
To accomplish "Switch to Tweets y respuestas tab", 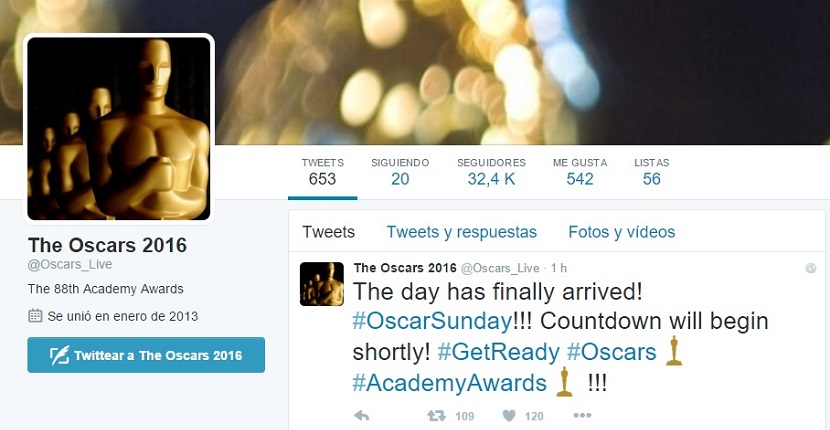I will coord(462,232).
